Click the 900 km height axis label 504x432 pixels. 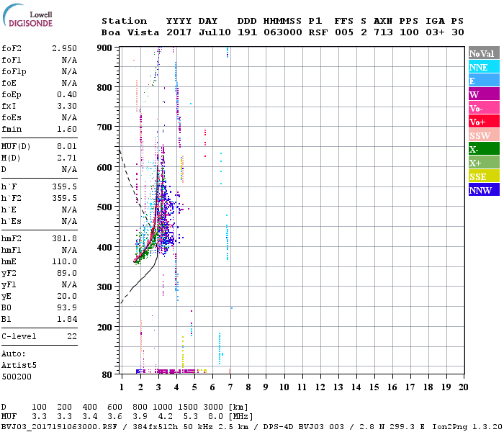coord(105,48)
